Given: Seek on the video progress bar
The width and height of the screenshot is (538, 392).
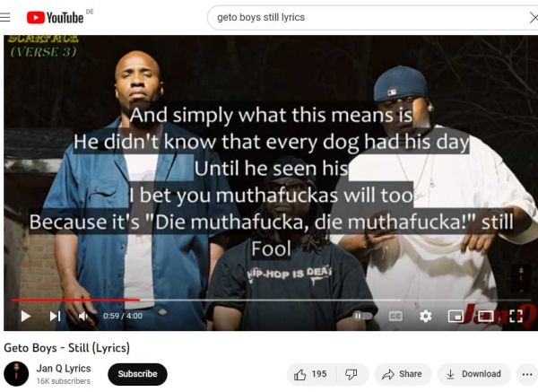Looking at the screenshot, I should (x=271, y=300).
